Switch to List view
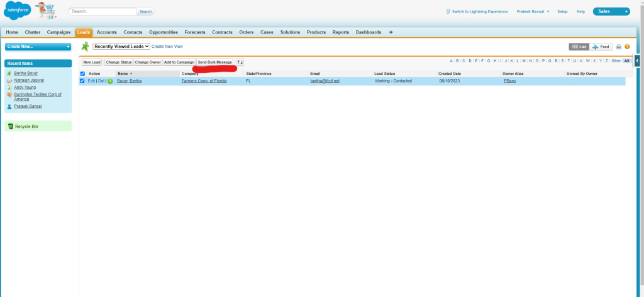The width and height of the screenshot is (644, 297). (579, 47)
